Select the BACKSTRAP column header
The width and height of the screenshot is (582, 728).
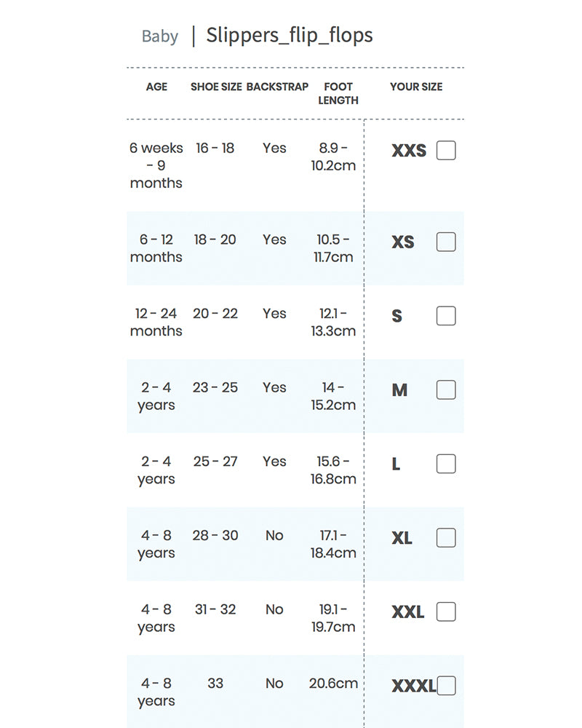pyautogui.click(x=277, y=87)
